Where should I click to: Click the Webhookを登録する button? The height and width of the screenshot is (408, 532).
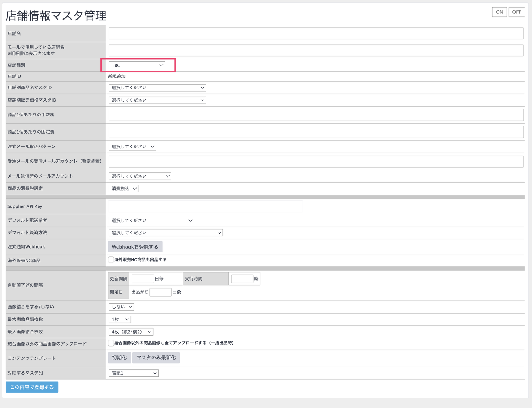135,247
